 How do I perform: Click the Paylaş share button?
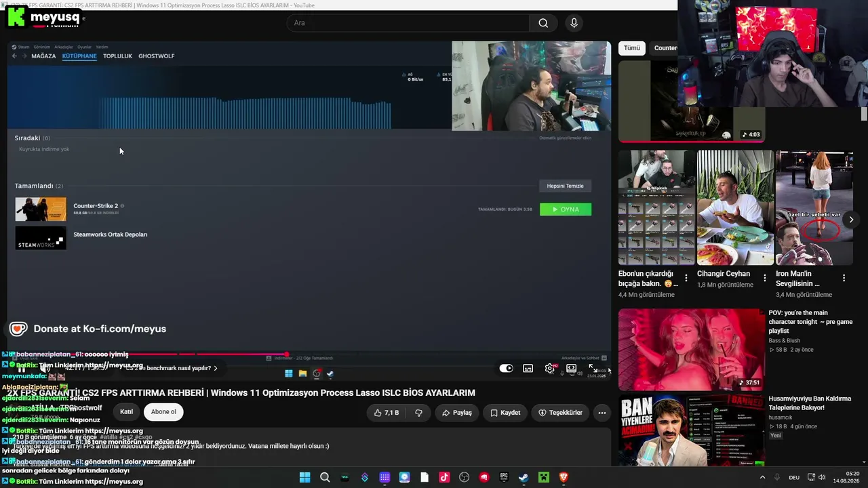pos(457,413)
